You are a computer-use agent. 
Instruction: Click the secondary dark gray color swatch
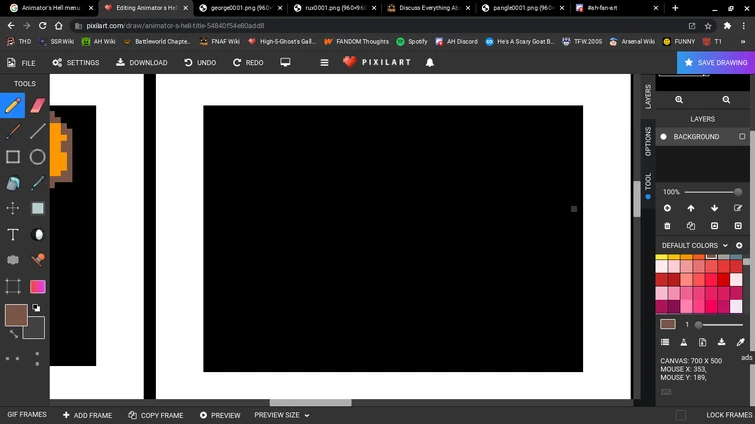[x=35, y=329]
